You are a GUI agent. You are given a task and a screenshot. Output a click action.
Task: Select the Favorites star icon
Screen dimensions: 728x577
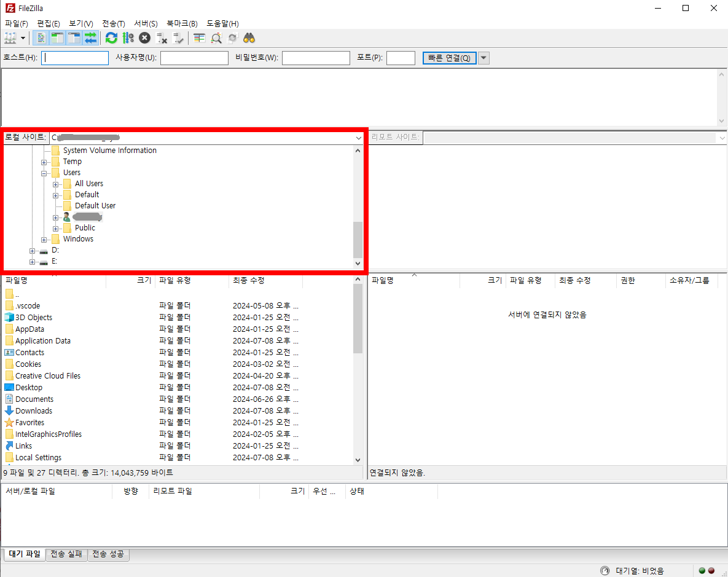click(9, 422)
